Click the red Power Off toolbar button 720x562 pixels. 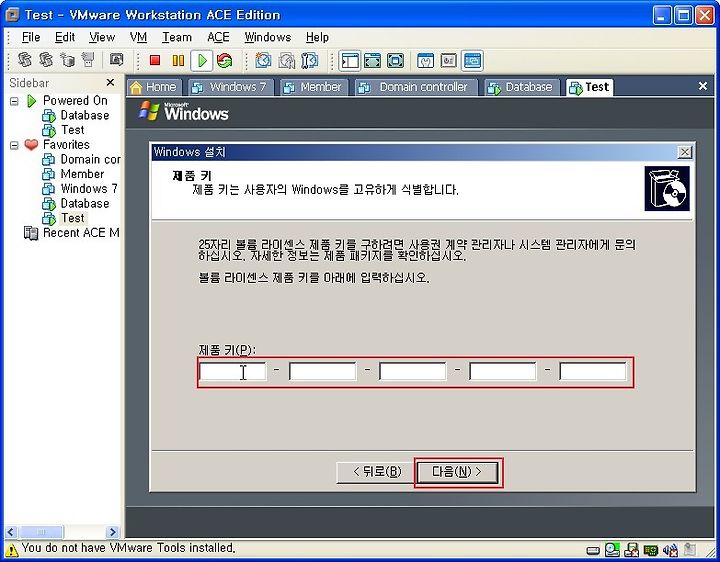pos(155,60)
